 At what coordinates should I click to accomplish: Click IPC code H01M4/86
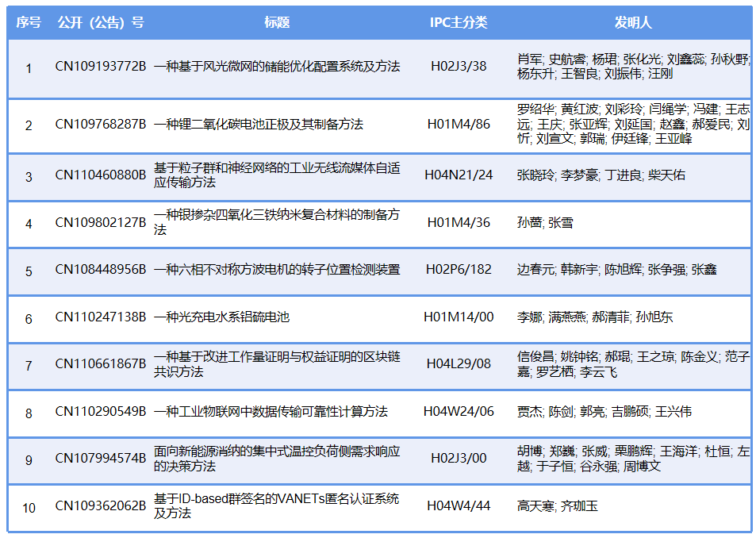point(459,124)
